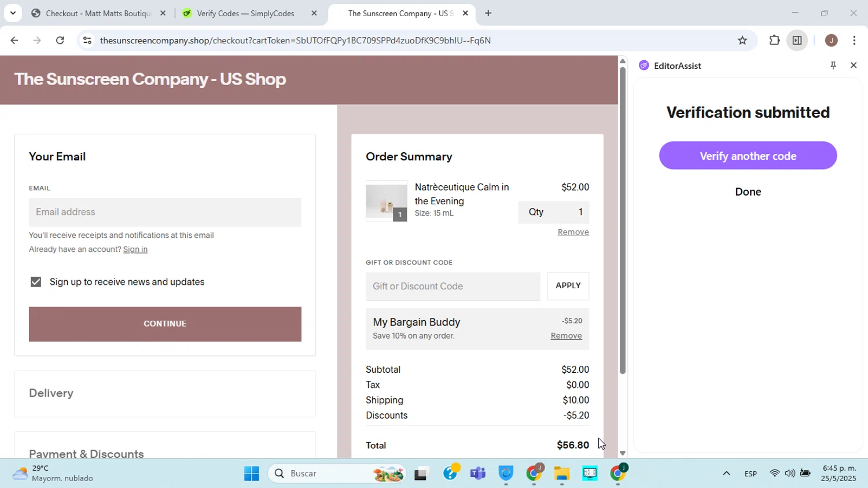Open the Snipping Tool taskbar icon

pyautogui.click(x=590, y=474)
